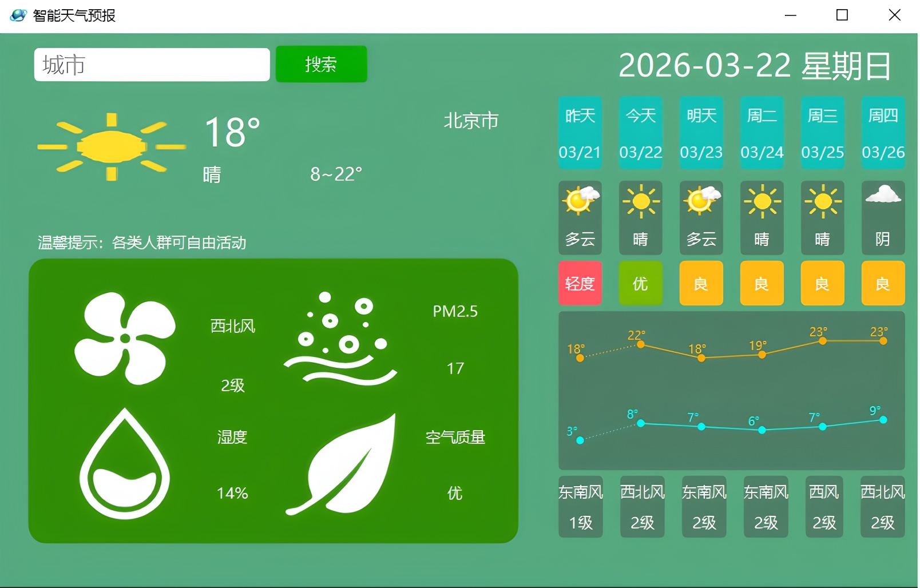Click the green 优 air quality badge
Screen dimensions: 920x588
(641, 283)
